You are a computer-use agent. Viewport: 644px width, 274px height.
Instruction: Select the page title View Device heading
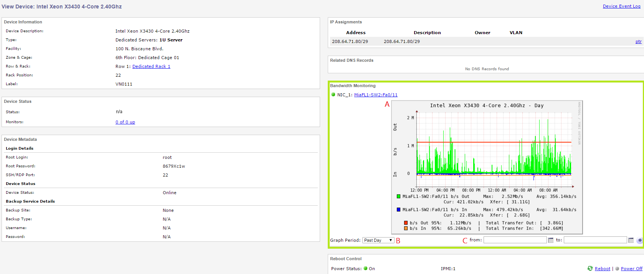[61, 7]
